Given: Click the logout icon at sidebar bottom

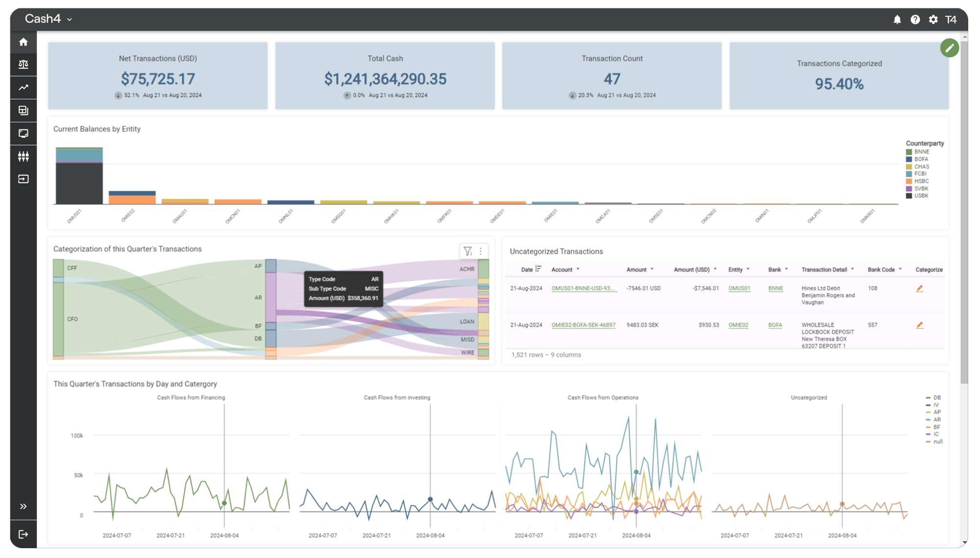Looking at the screenshot, I should click(x=23, y=534).
